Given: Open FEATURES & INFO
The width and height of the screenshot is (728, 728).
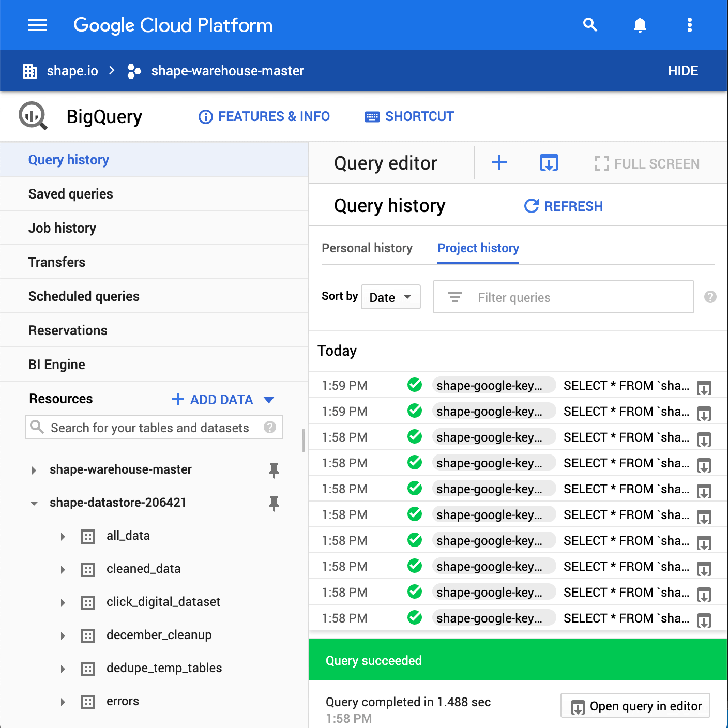Looking at the screenshot, I should click(264, 116).
